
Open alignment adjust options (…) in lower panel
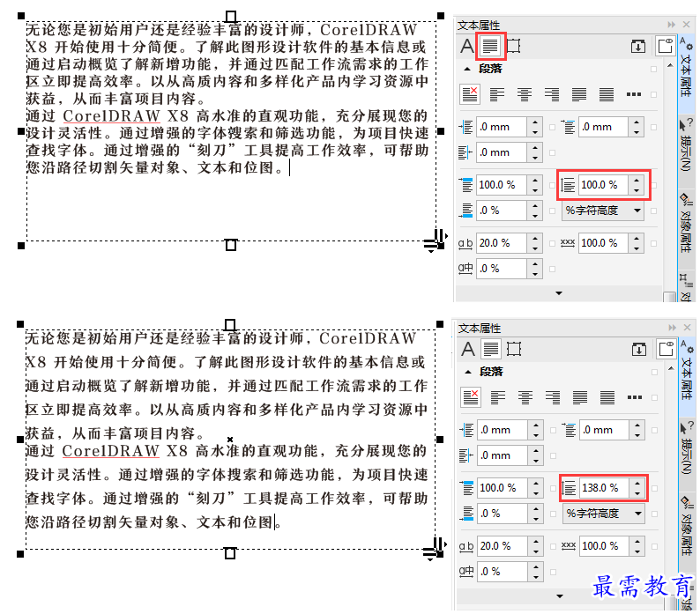click(x=635, y=397)
